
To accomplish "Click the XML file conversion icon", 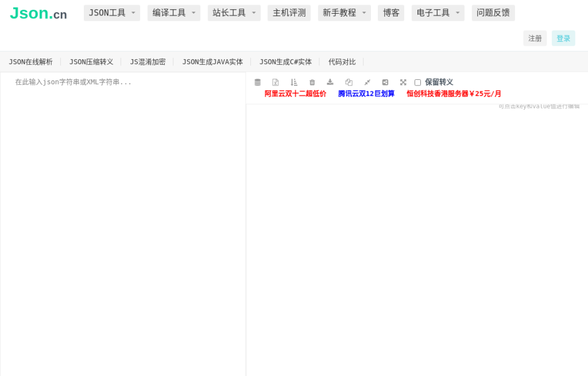I will point(276,82).
